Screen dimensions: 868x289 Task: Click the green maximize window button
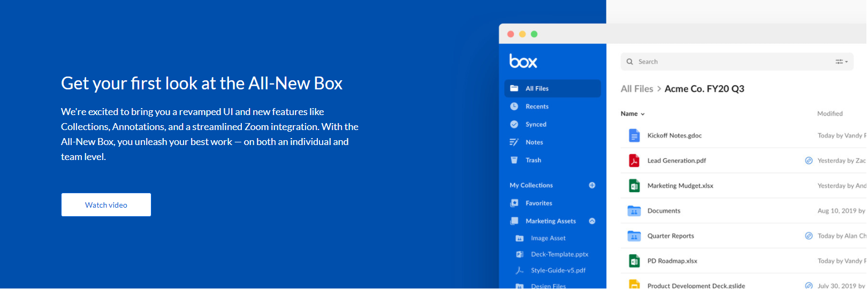(x=534, y=34)
